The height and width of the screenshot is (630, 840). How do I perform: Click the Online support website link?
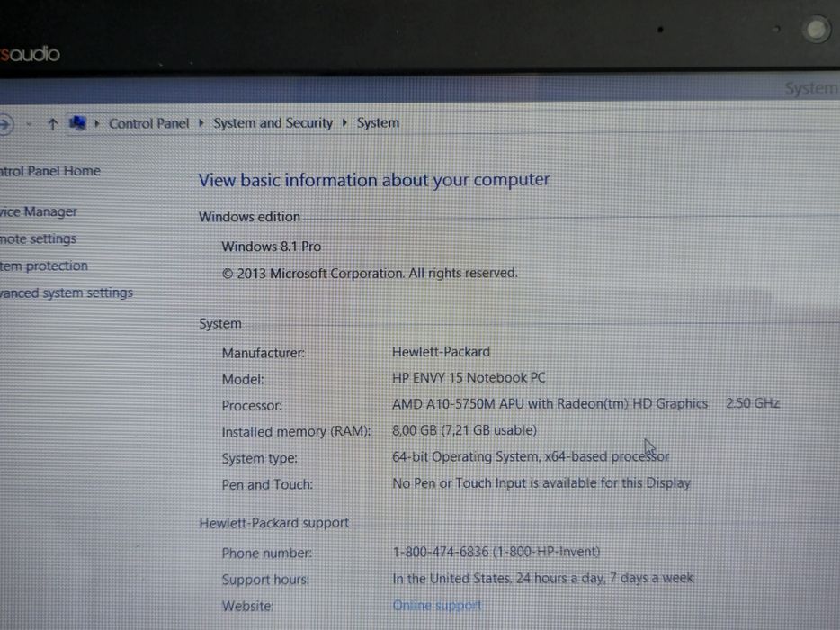pos(437,606)
